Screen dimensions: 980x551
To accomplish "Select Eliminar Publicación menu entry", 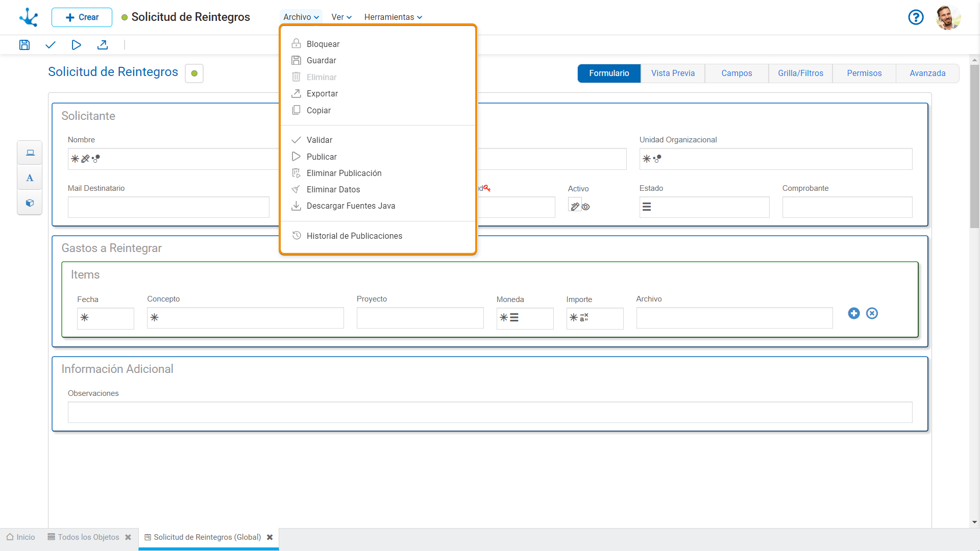I will [378, 173].
